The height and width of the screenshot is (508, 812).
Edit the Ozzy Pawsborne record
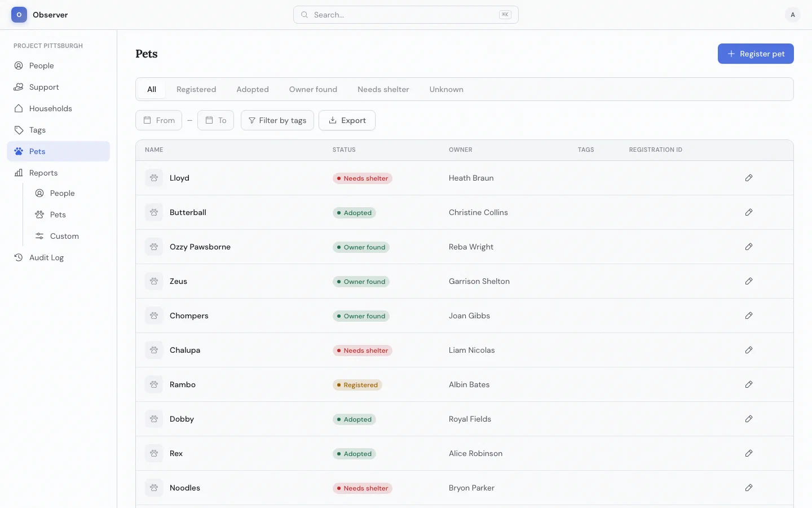749,247
